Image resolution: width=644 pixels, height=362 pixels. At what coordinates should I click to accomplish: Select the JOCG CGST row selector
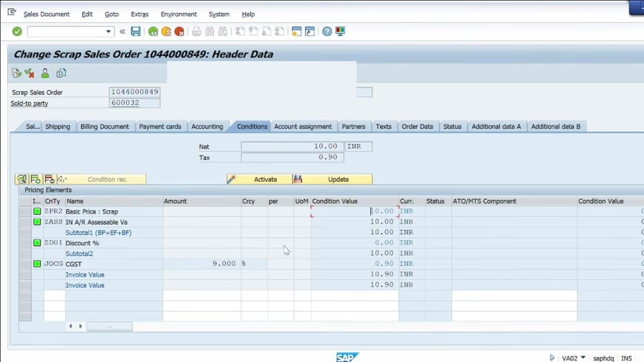pyautogui.click(x=25, y=264)
